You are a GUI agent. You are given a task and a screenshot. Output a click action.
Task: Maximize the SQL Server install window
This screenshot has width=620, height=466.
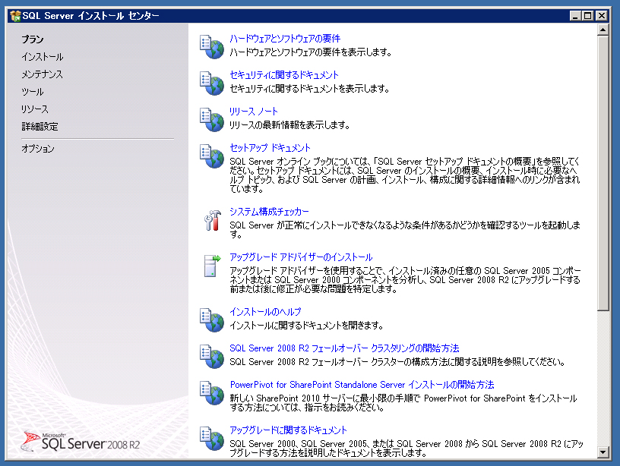click(588, 16)
